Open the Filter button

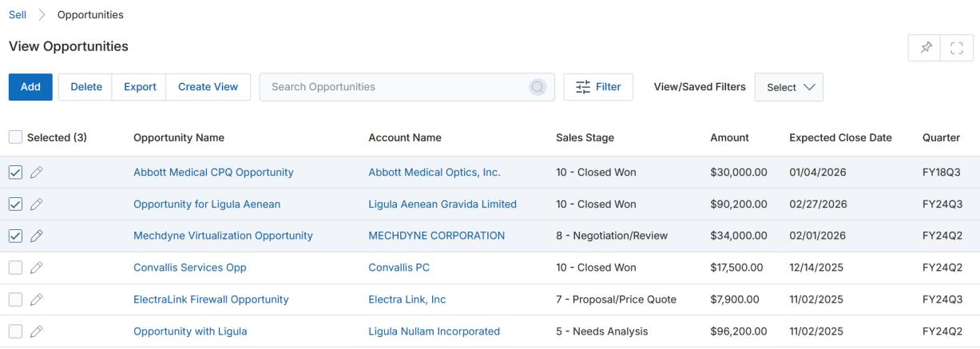click(598, 87)
